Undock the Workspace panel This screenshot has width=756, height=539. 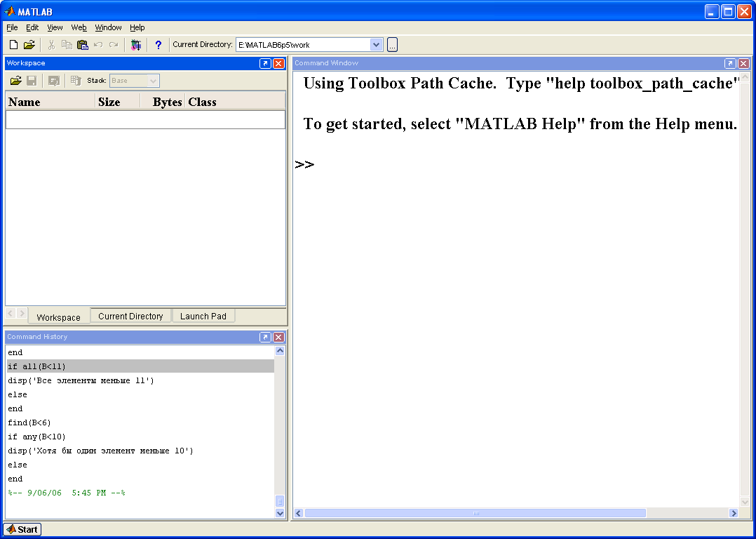[265, 63]
